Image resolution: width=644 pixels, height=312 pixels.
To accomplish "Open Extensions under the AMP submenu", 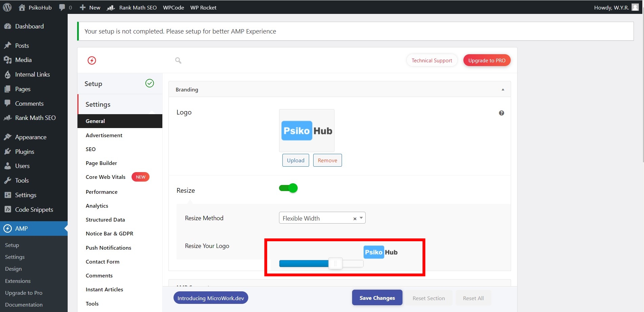I will click(x=18, y=281).
